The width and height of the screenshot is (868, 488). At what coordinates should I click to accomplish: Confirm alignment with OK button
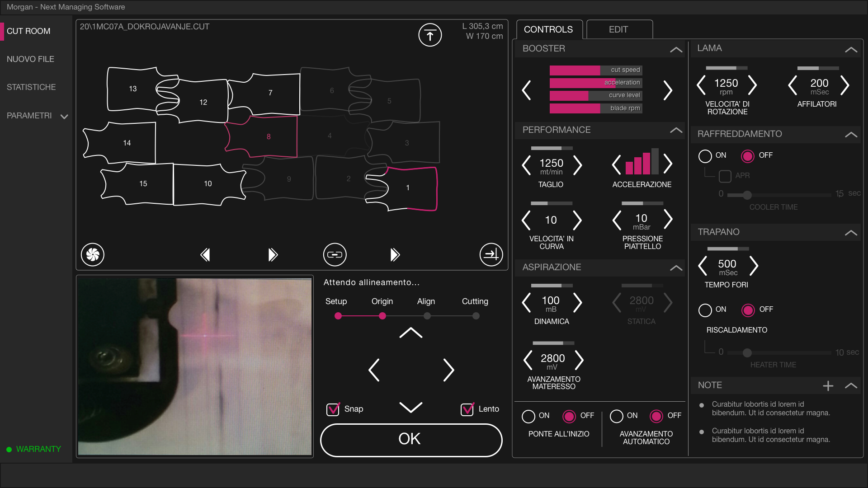click(411, 440)
